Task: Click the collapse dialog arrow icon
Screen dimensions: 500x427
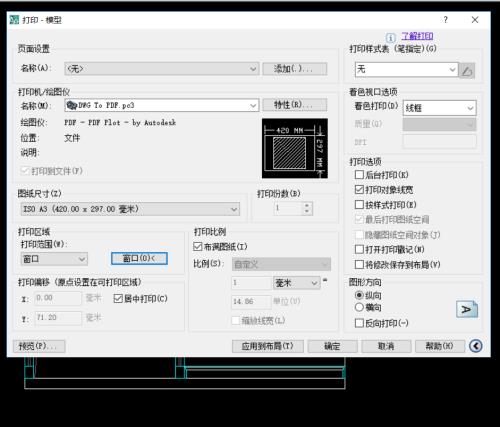Action: tap(476, 346)
